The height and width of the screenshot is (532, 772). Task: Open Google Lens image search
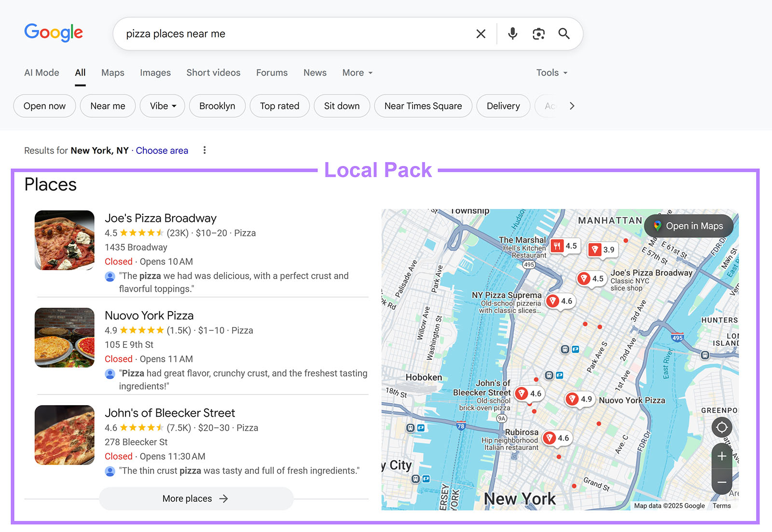[x=538, y=33]
